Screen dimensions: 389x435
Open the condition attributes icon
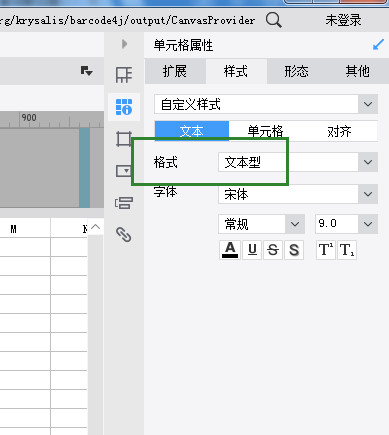tap(124, 203)
